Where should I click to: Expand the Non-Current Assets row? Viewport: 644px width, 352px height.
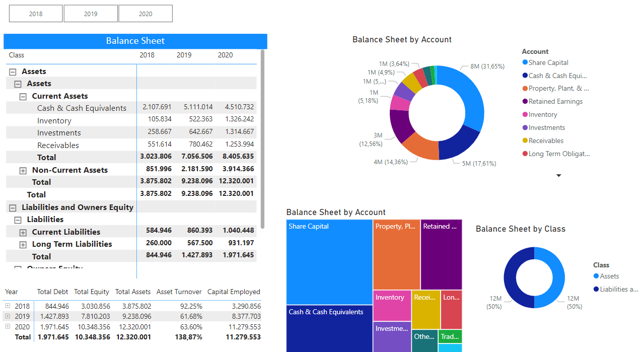(23, 171)
